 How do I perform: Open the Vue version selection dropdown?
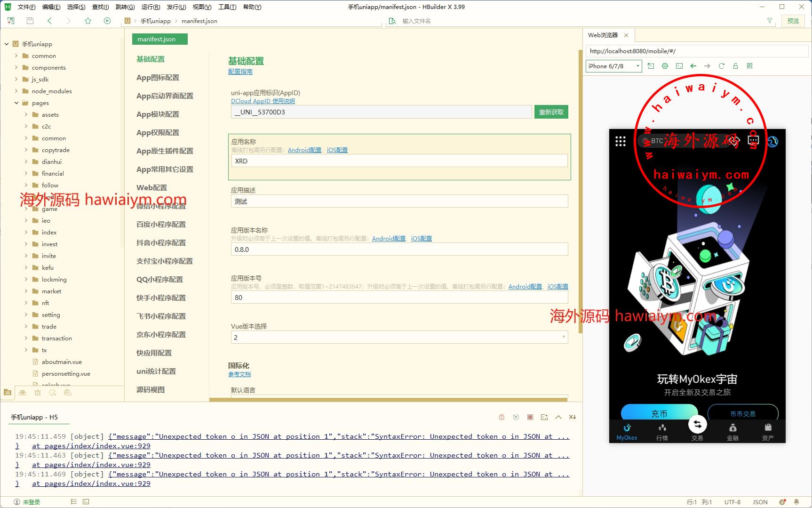(x=399, y=338)
